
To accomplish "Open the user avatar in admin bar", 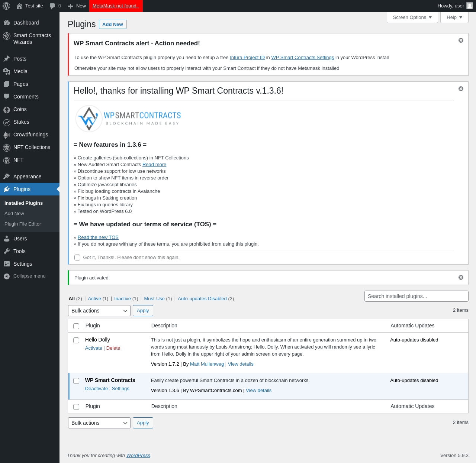I will pos(470,6).
